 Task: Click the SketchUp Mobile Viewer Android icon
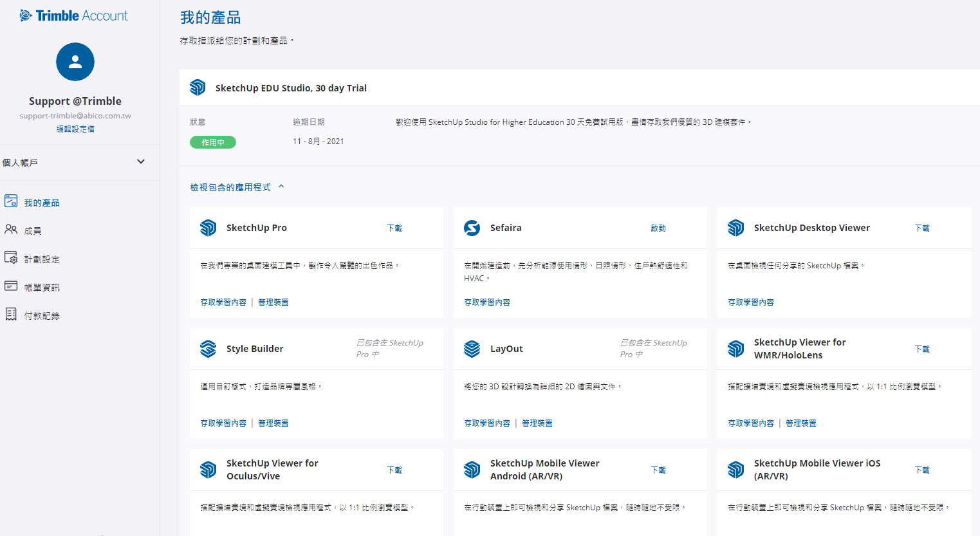pos(472,470)
